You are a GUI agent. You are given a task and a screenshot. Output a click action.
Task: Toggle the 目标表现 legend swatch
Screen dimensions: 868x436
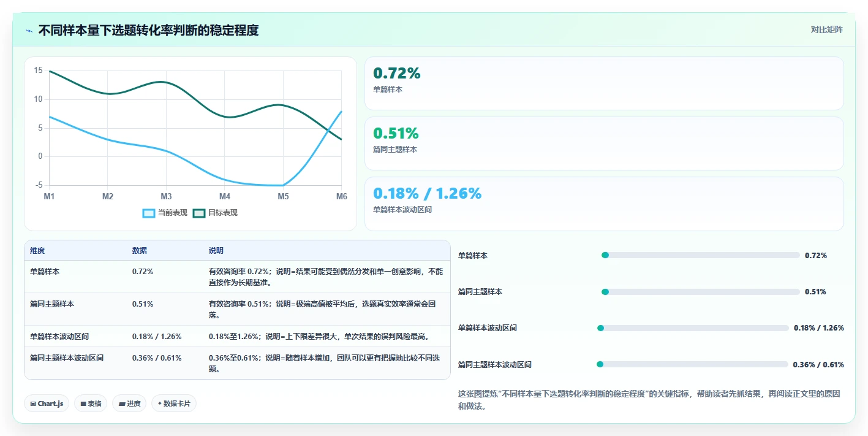click(199, 213)
